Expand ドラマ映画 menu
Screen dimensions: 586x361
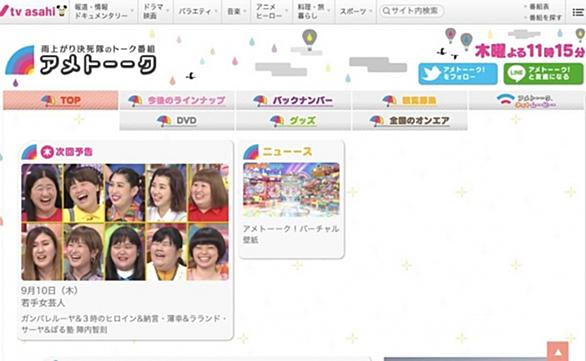[156, 12]
